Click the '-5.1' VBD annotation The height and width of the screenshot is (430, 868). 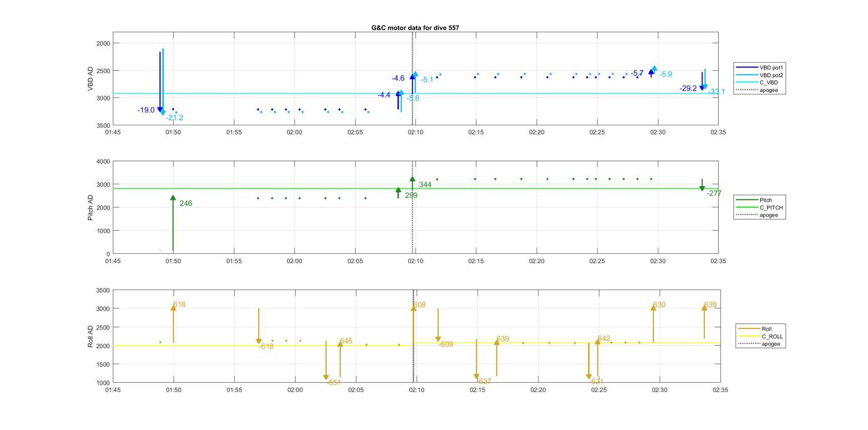click(x=427, y=79)
